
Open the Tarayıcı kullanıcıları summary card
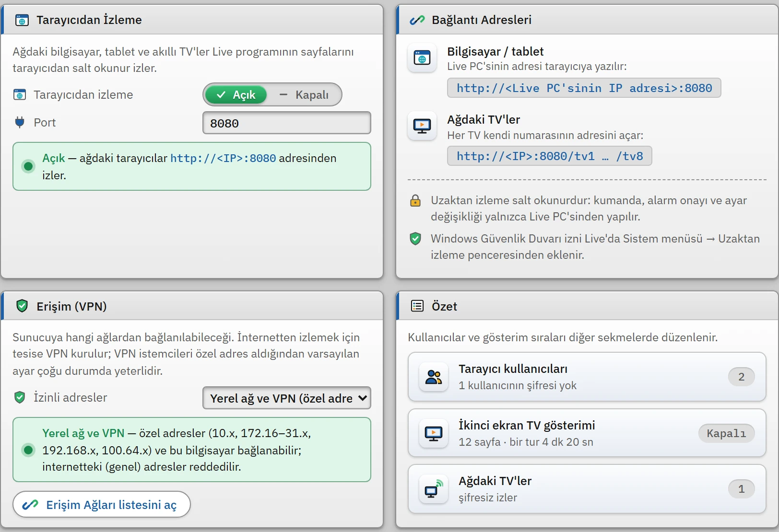click(x=587, y=377)
